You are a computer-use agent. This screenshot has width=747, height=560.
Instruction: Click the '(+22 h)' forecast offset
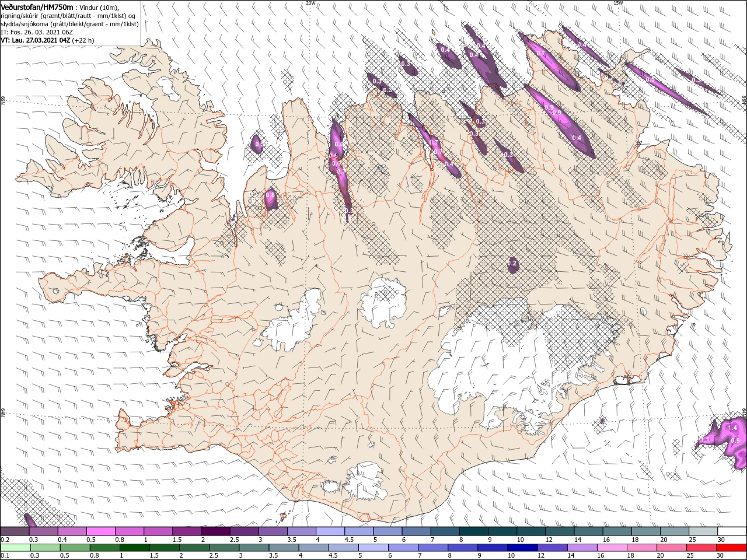point(83,40)
